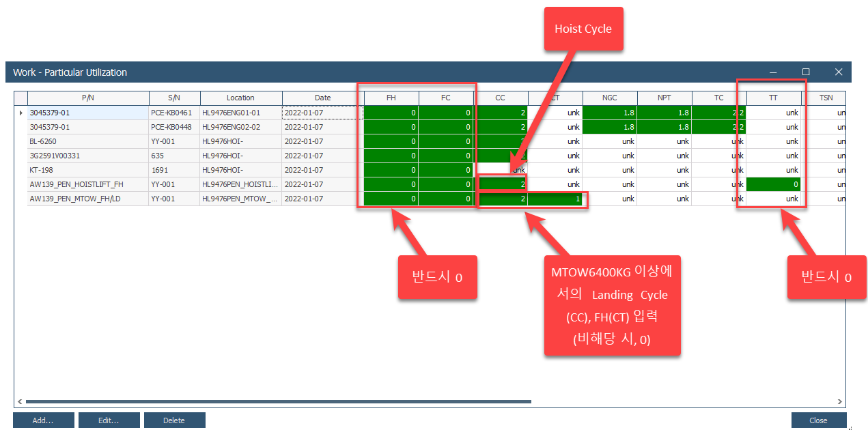
Task: Select AW139_PEN_HOISTLIFT_FH row P/N cell
Action: [x=87, y=184]
